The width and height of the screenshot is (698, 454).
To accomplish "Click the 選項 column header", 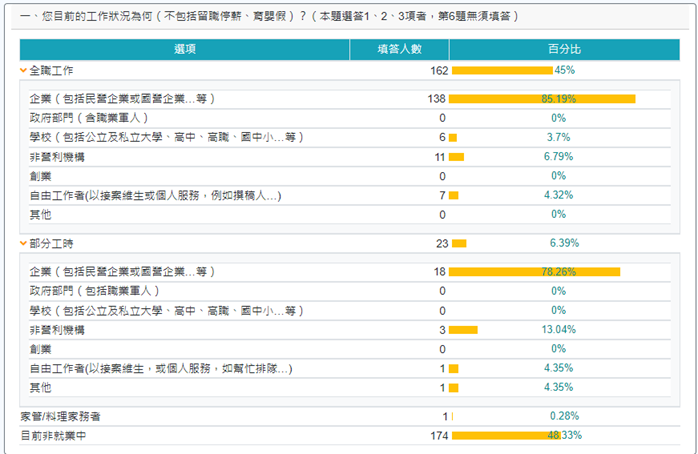I will 184,49.
